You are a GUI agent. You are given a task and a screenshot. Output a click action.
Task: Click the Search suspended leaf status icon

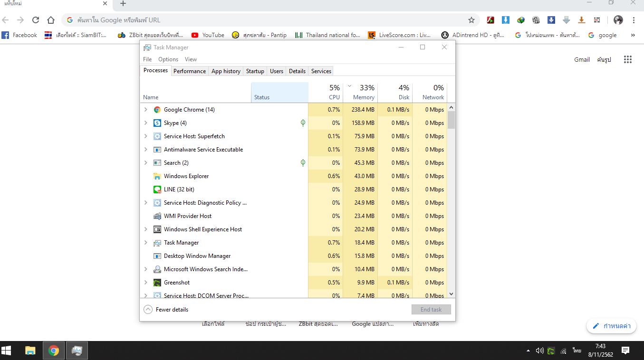click(x=303, y=163)
